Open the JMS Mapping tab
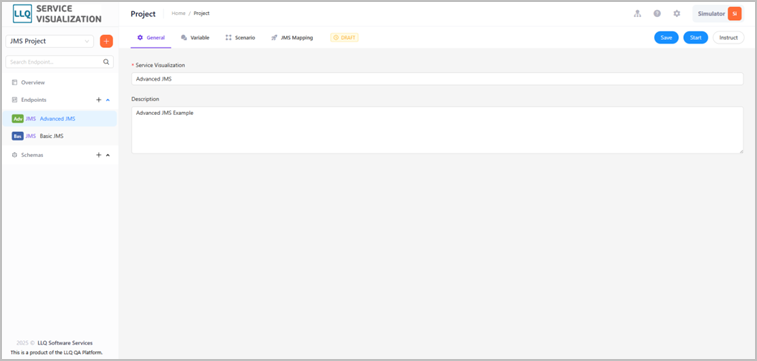 point(292,38)
